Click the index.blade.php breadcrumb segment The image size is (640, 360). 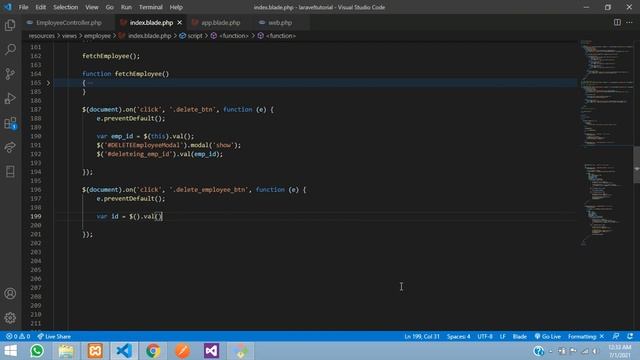click(145, 36)
